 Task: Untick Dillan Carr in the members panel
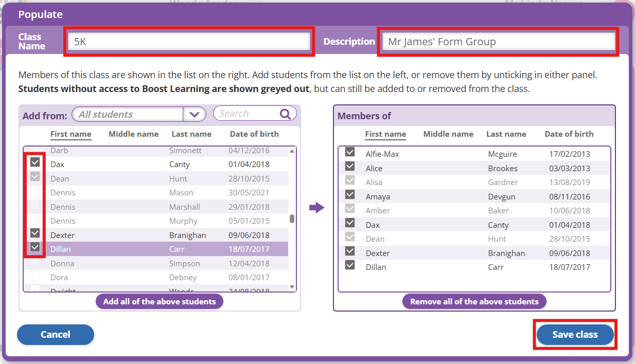[350, 265]
